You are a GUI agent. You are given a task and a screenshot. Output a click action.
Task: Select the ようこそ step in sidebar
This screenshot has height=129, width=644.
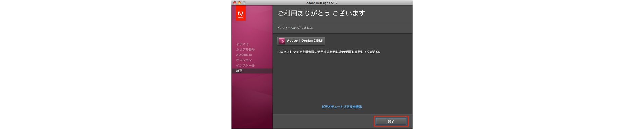[x=242, y=44]
